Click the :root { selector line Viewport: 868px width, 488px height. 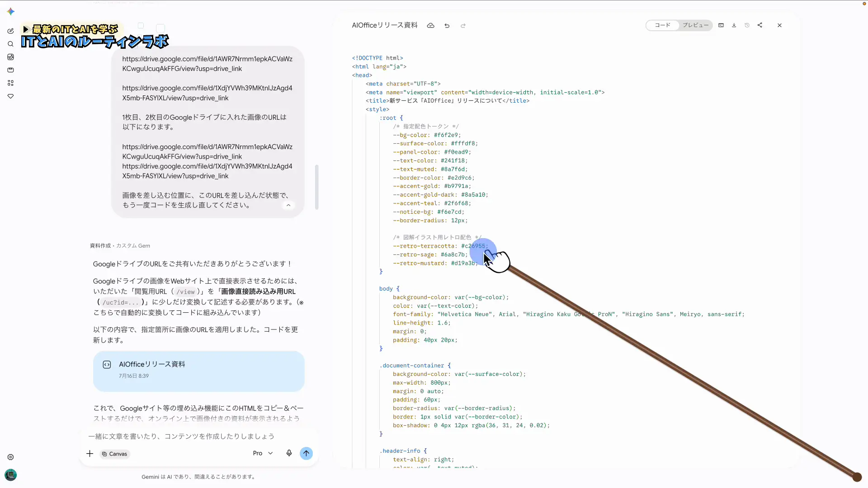point(391,118)
